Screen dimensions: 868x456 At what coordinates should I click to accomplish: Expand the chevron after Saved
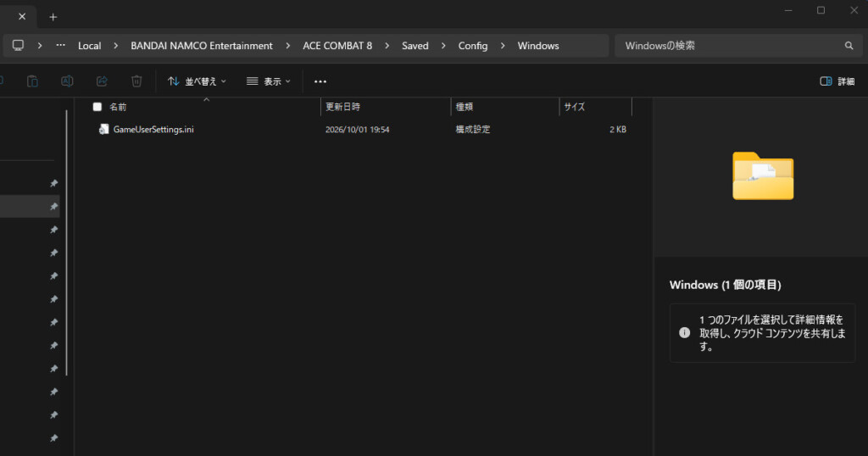point(443,46)
